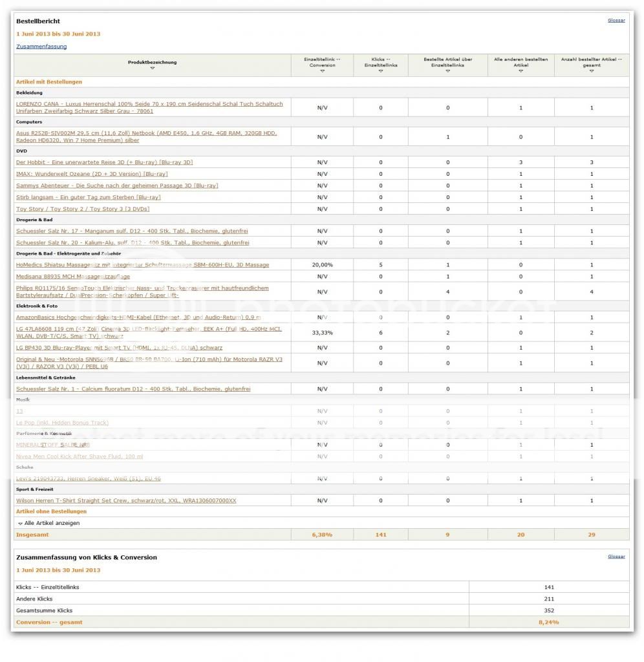Expand Alle Artikel anzeigen
This screenshot has width=644, height=662.
click(48, 523)
